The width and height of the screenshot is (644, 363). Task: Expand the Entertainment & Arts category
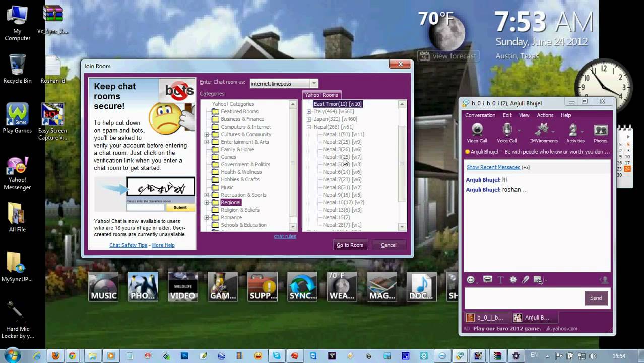pyautogui.click(x=207, y=142)
